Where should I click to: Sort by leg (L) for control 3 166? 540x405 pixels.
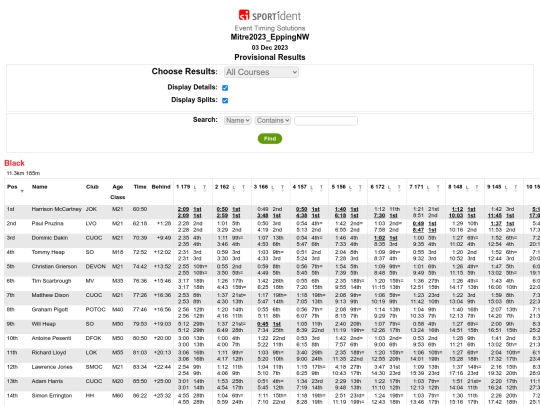pos(273,187)
